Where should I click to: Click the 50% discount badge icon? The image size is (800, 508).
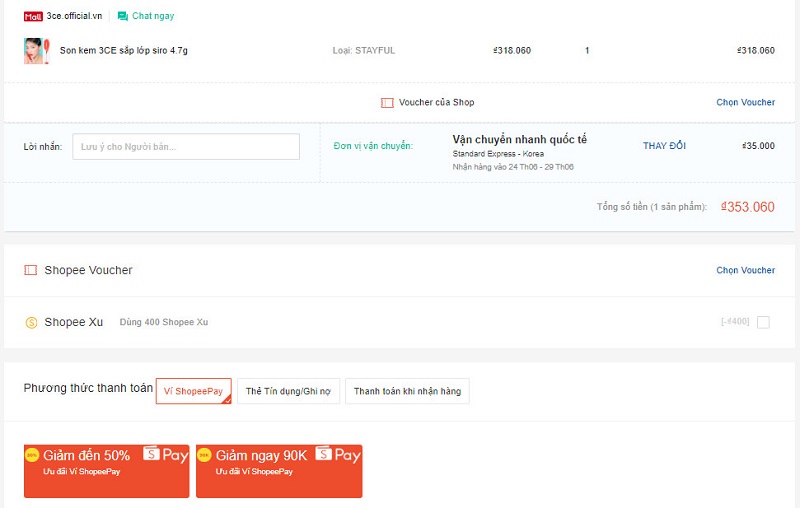tap(34, 455)
